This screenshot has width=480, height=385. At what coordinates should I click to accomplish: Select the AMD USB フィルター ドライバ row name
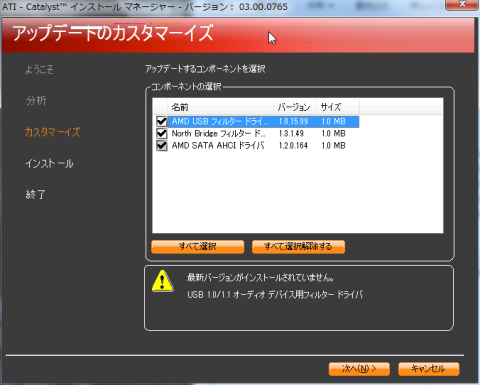pyautogui.click(x=220, y=122)
